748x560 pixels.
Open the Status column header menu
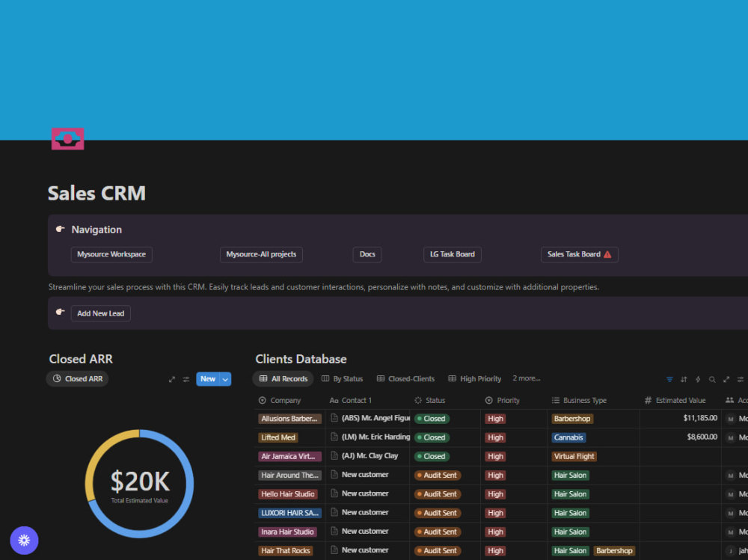pyautogui.click(x=430, y=400)
